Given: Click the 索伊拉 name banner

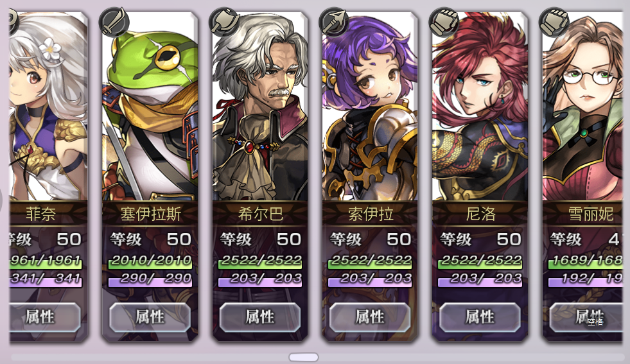Looking at the screenshot, I should pos(370,214).
